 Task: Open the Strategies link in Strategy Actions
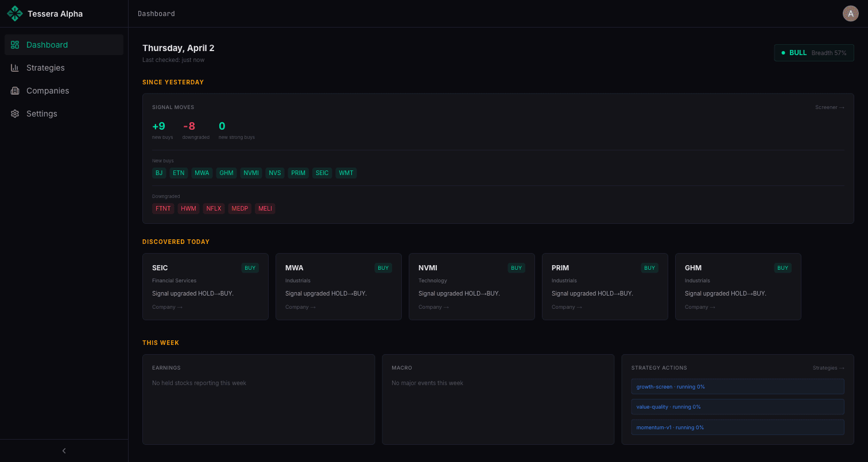[x=828, y=368]
